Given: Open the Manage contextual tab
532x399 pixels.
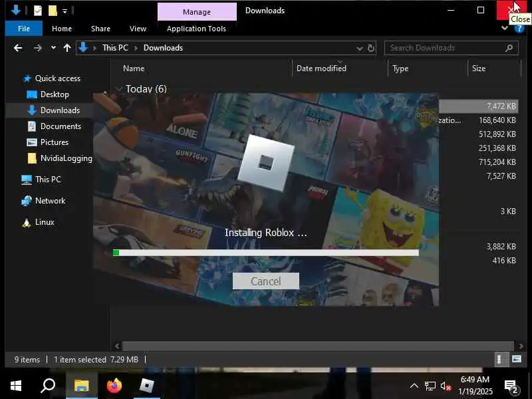Looking at the screenshot, I should click(x=197, y=12).
